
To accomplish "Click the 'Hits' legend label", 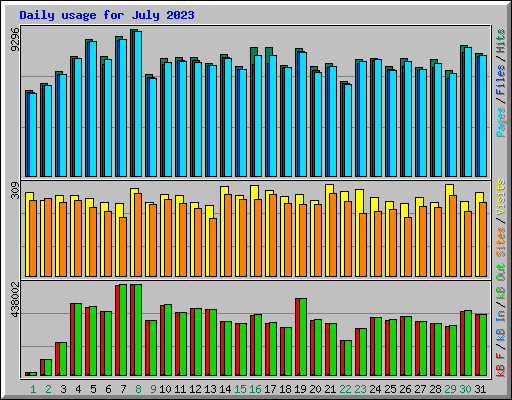I will coord(501,41).
